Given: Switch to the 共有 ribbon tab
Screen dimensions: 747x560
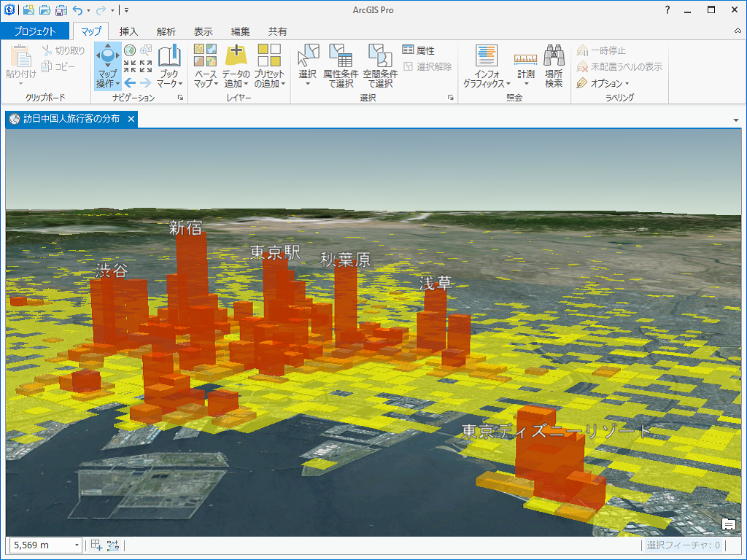Looking at the screenshot, I should (x=277, y=31).
